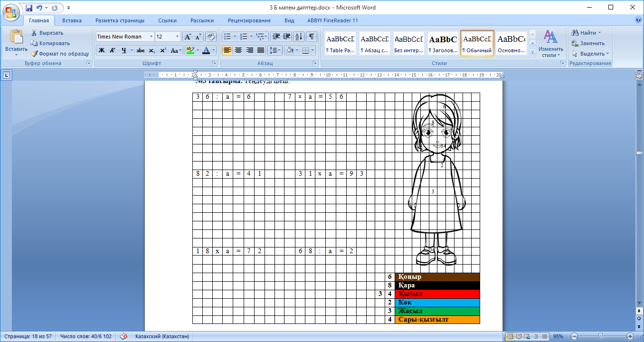The width and height of the screenshot is (644, 342).
Task: Switch to the Вставка tab
Action: [x=72, y=20]
